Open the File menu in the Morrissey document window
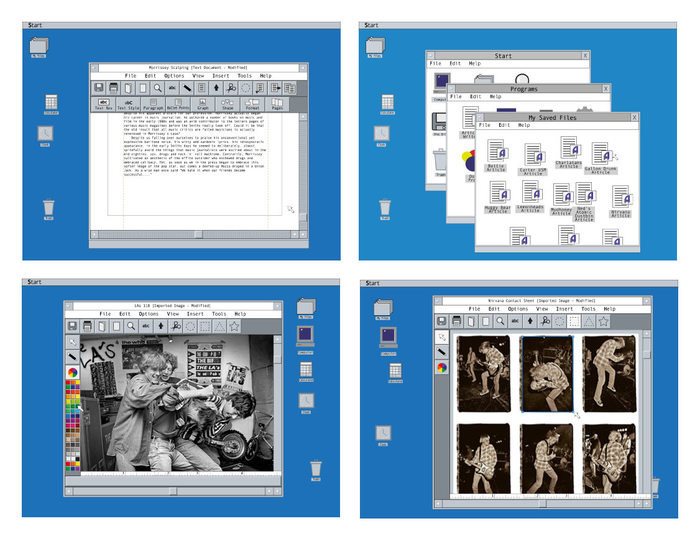 130,76
